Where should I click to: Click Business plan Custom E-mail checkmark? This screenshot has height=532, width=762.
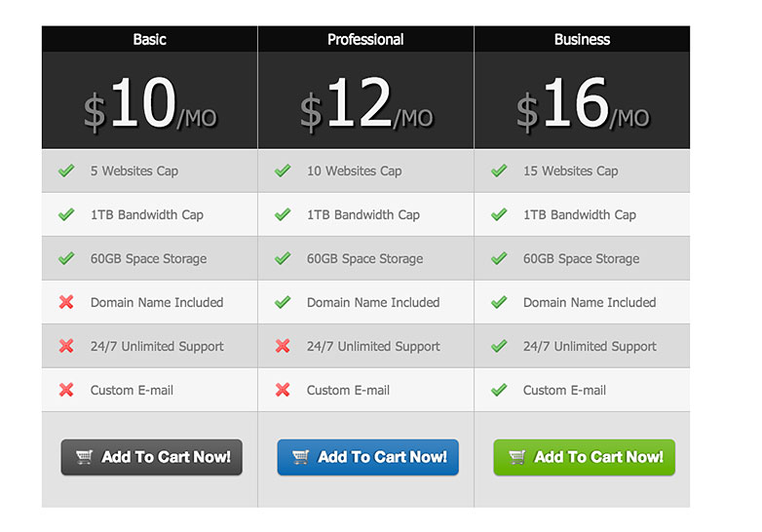coord(499,390)
